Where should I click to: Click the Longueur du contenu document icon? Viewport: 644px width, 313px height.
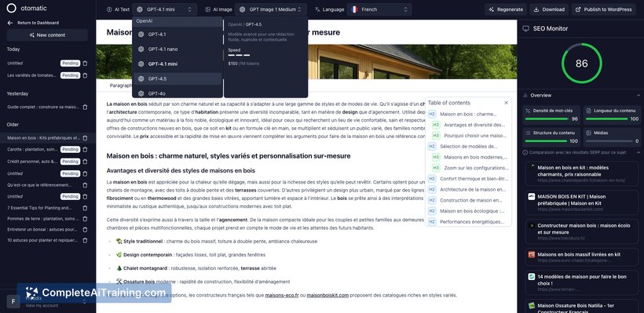click(x=588, y=111)
